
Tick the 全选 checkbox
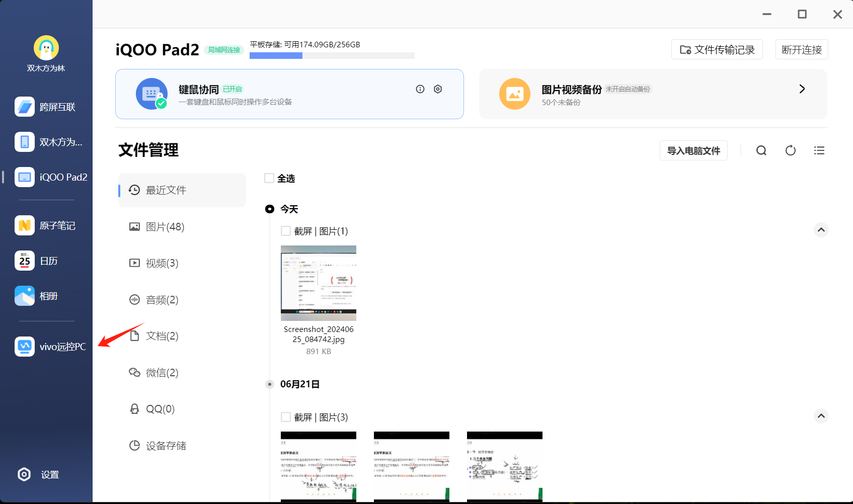269,178
